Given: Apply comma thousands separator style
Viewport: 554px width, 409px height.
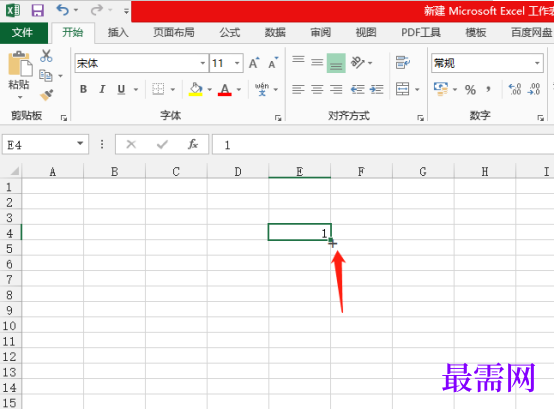Looking at the screenshot, I should (x=488, y=89).
